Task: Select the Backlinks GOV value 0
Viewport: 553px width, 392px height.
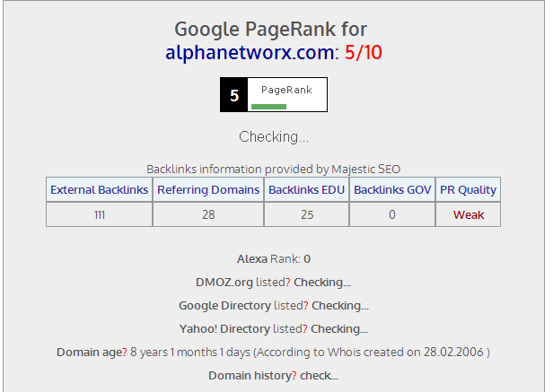Action: coord(392,214)
